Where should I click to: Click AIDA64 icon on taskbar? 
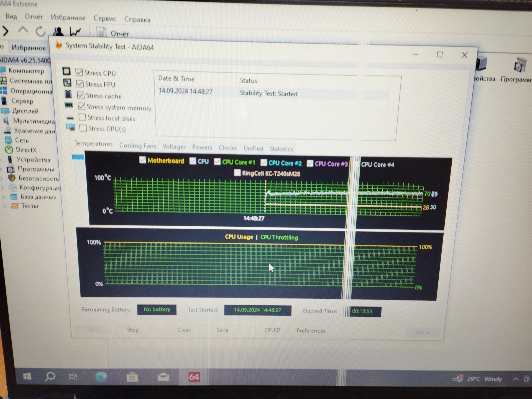[194, 377]
